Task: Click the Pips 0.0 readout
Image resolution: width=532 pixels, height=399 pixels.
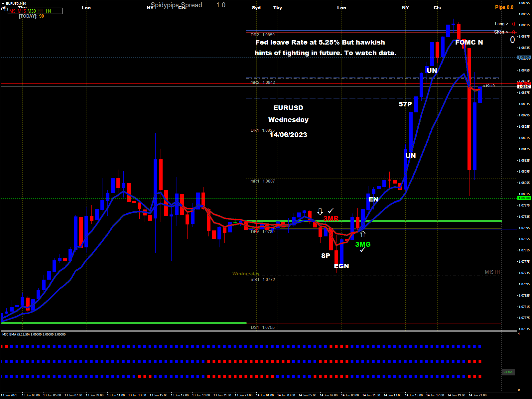Action: [504, 7]
